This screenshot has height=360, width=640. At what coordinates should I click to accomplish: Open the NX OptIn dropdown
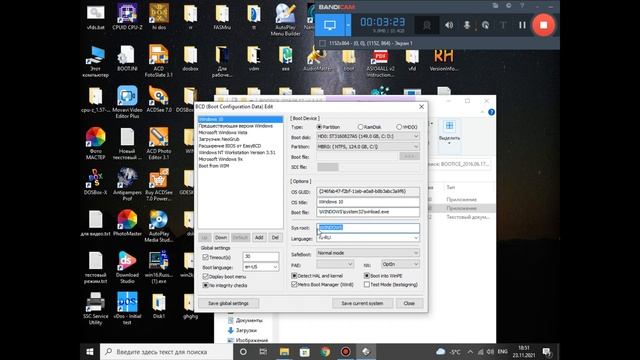pyautogui.click(x=400, y=264)
